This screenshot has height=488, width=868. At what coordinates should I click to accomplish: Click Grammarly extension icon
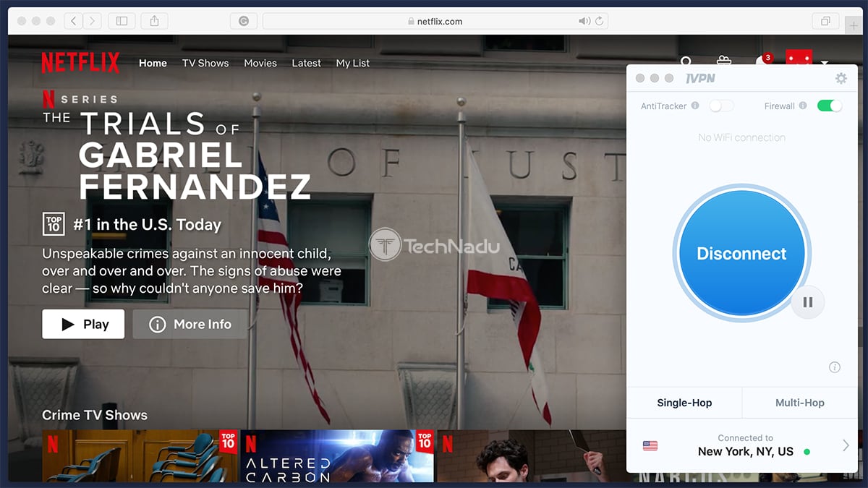[244, 21]
